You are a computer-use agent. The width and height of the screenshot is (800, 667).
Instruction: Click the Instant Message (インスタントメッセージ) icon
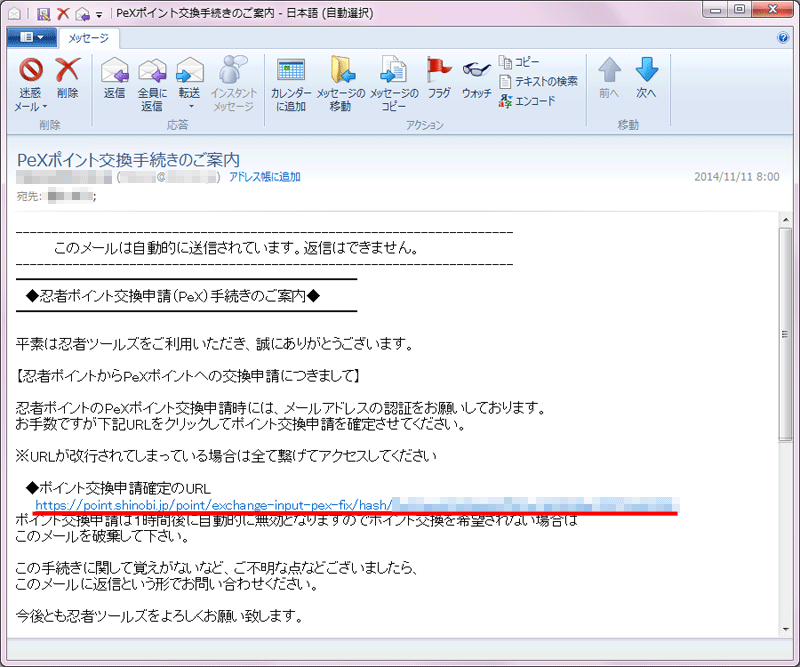point(233,70)
